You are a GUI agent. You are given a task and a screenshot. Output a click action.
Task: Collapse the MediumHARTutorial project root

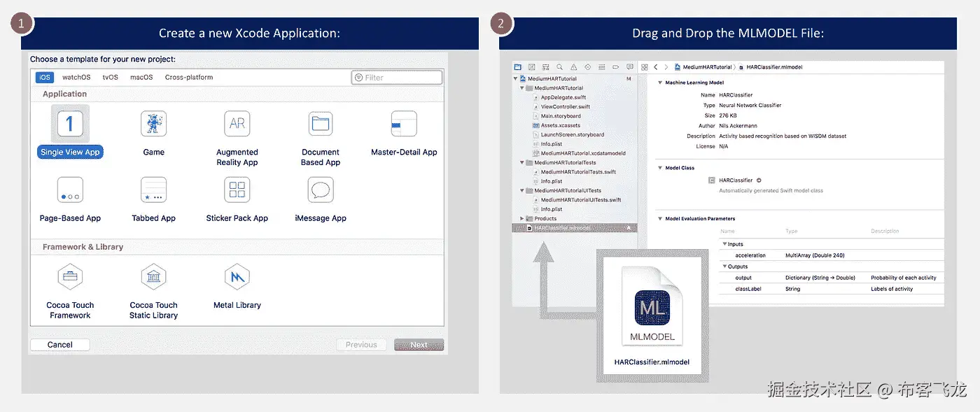coord(515,79)
